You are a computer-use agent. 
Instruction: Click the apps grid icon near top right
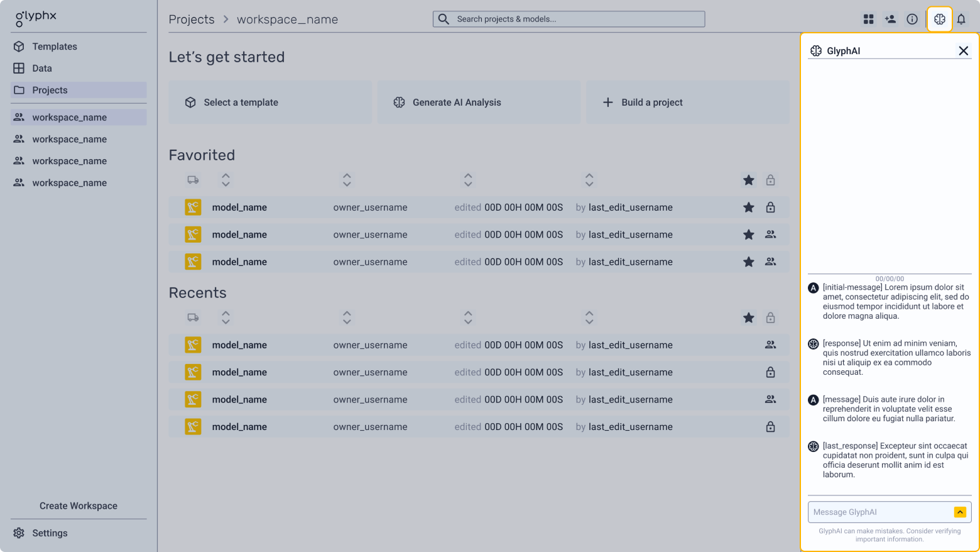[x=868, y=19]
